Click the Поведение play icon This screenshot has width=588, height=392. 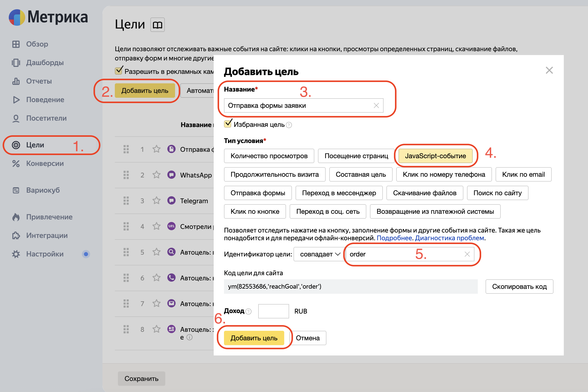tap(16, 100)
